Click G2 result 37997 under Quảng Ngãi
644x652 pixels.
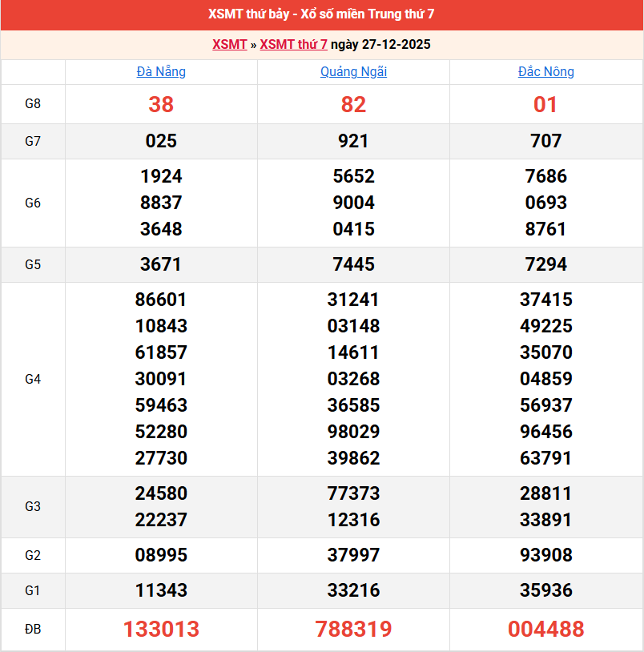[x=353, y=555]
